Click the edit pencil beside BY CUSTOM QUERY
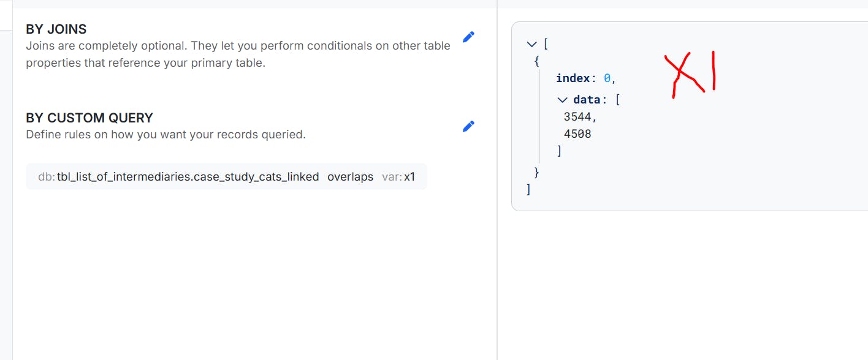 (x=468, y=126)
